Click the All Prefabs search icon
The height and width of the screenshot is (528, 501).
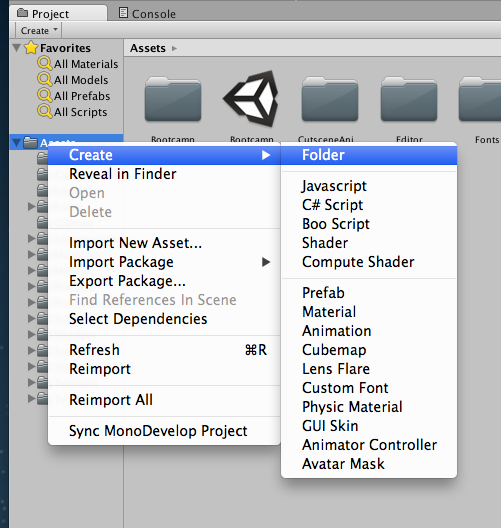45,95
